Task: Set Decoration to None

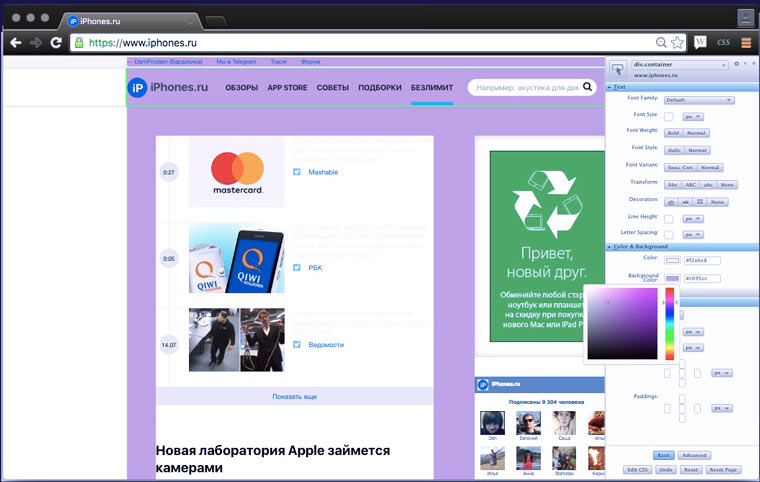Action: coord(717,202)
